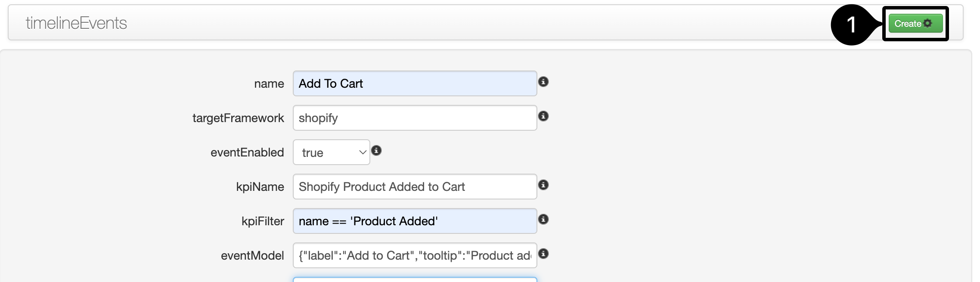Viewport: 980px width, 282px height.
Task: Click the timelineEvents panel heading
Action: (76, 23)
